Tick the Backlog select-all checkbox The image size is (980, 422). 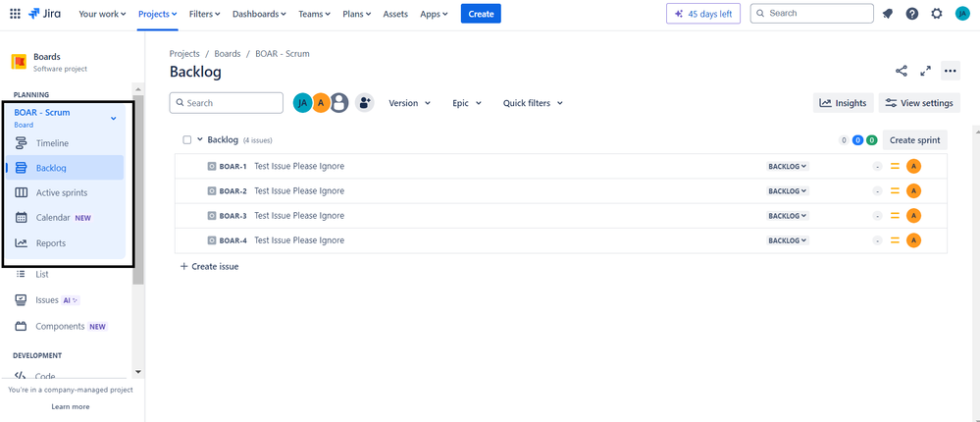click(186, 140)
